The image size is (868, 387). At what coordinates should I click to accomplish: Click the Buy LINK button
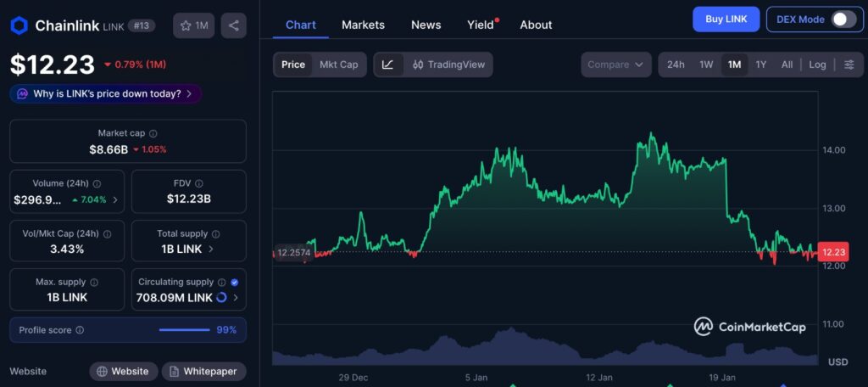726,20
